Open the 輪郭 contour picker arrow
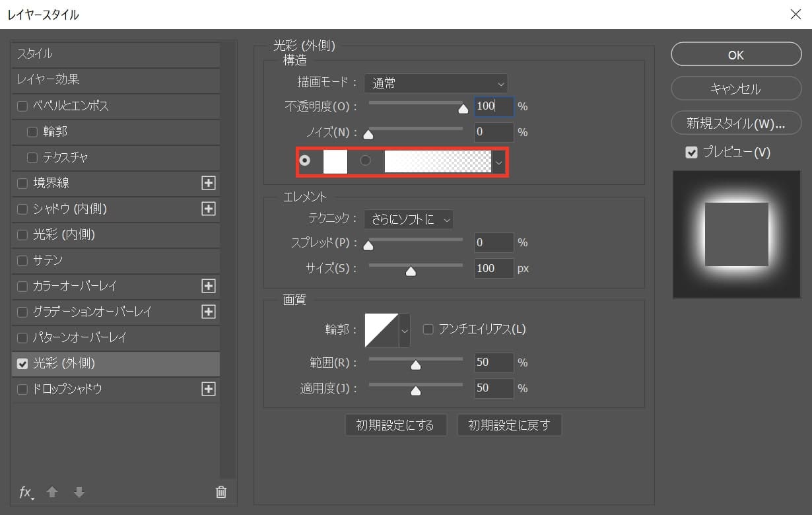 [405, 329]
